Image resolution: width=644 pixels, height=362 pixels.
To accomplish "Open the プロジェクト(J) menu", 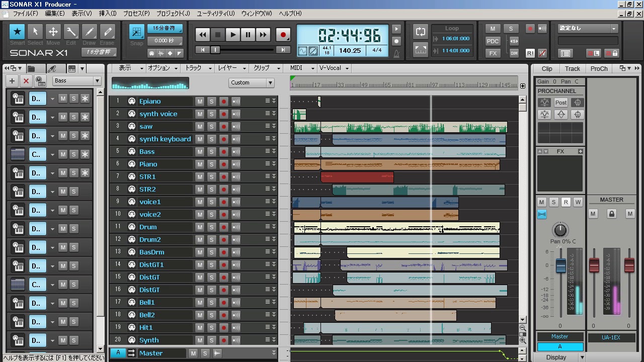I will click(173, 14).
